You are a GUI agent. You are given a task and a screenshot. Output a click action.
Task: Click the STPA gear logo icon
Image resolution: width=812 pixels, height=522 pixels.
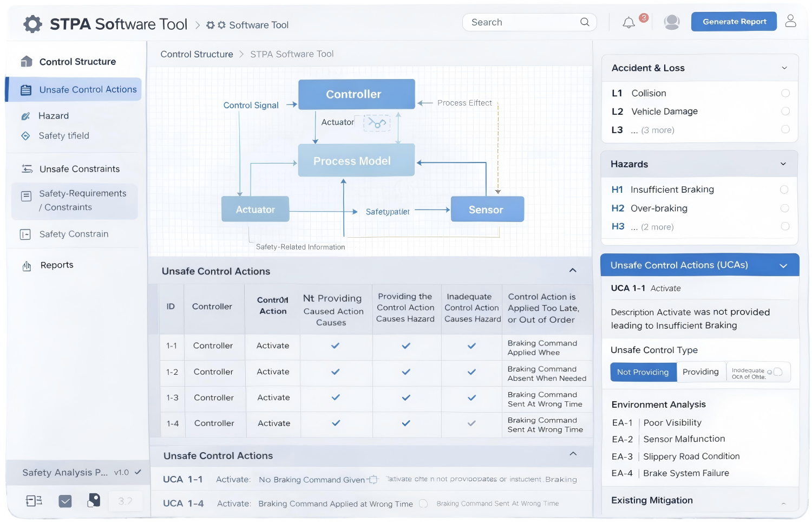pyautogui.click(x=33, y=24)
